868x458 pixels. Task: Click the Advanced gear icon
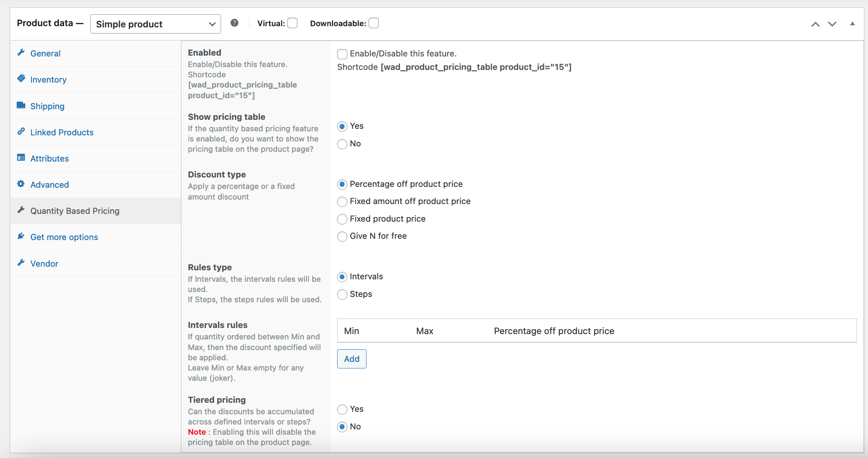[21, 184]
